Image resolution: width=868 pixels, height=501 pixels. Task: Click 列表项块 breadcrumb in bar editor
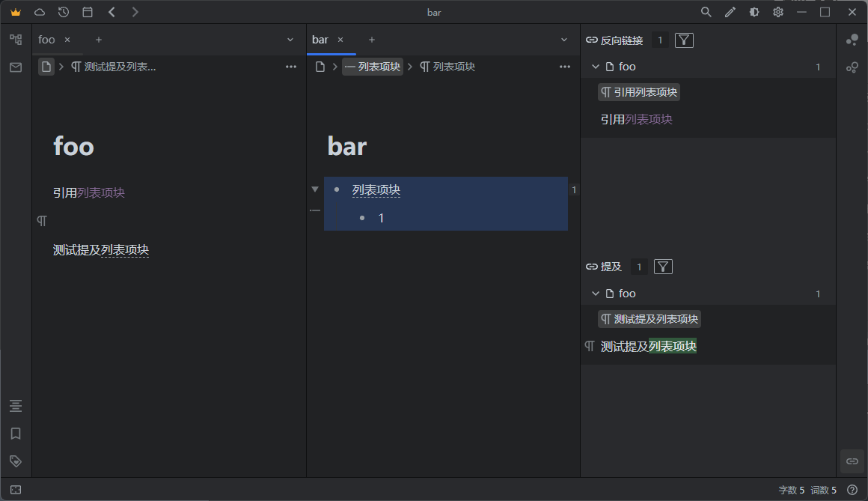pyautogui.click(x=373, y=67)
